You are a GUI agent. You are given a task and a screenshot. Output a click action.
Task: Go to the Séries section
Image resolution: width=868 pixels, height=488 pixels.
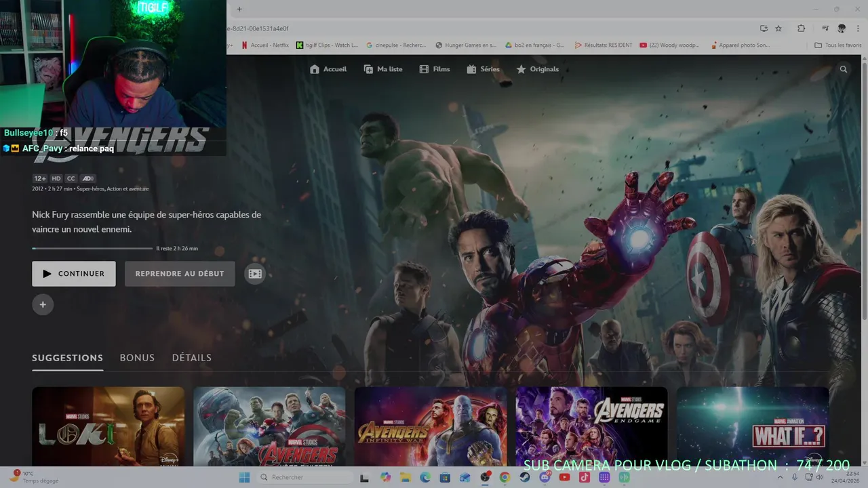483,69
